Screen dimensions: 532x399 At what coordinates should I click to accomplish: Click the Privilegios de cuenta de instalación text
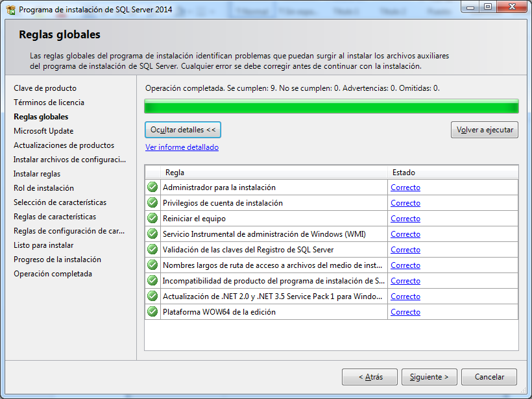(223, 203)
